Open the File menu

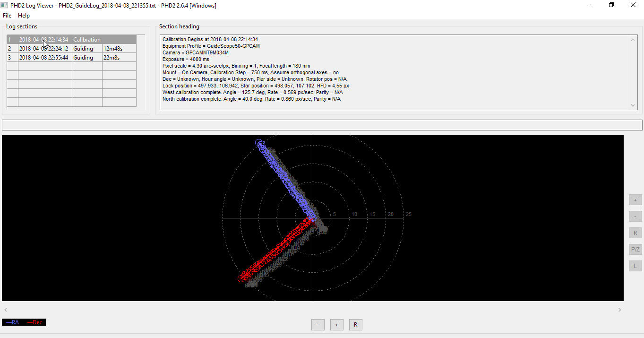[7, 16]
